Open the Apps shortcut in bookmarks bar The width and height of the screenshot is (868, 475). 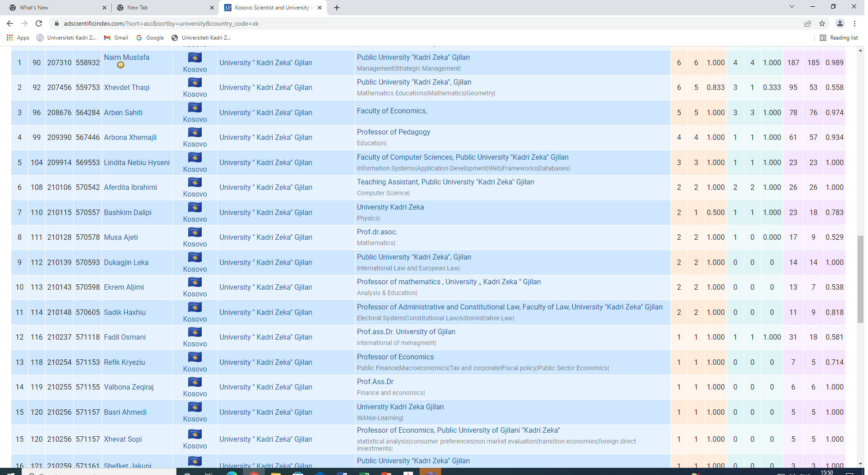[x=18, y=38]
